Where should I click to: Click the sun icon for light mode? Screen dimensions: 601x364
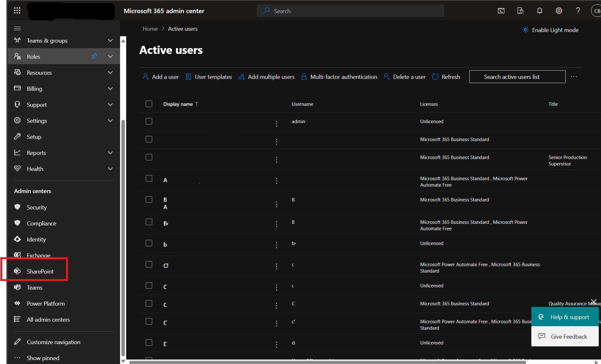526,30
